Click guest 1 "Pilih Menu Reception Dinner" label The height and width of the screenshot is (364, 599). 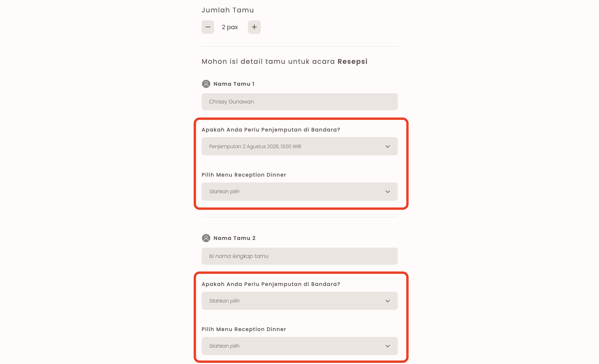(244, 175)
